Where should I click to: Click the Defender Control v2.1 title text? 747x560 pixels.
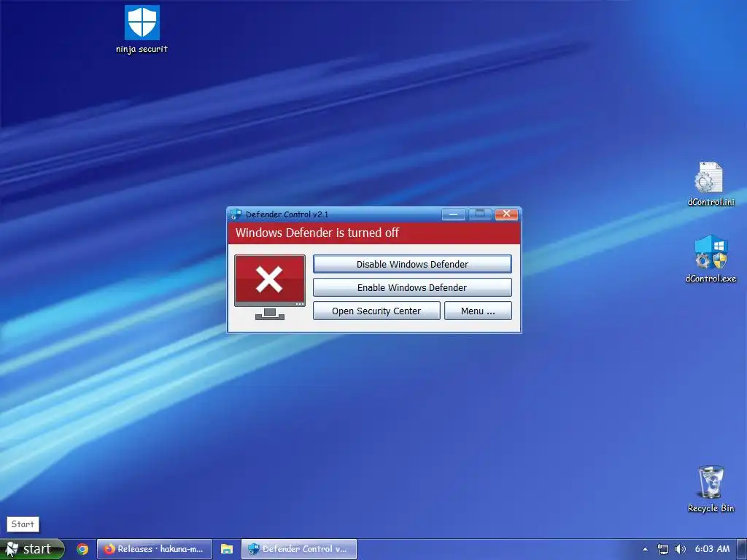click(x=287, y=214)
